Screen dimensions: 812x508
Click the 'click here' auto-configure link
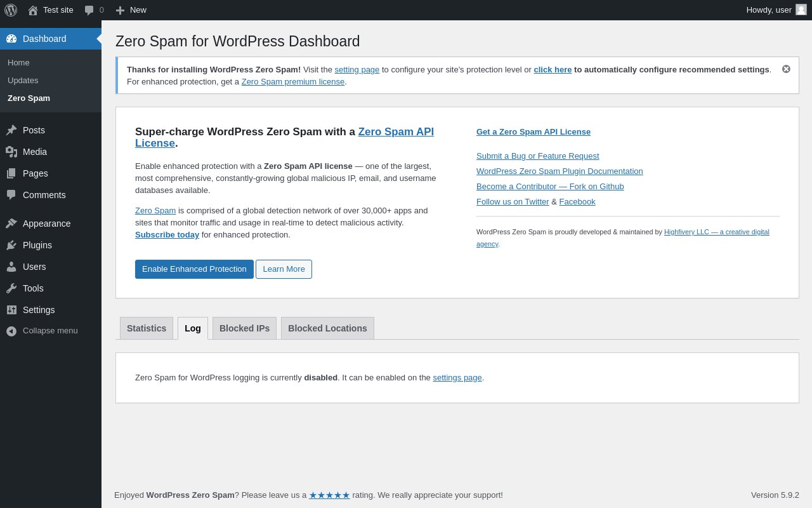[x=553, y=69]
